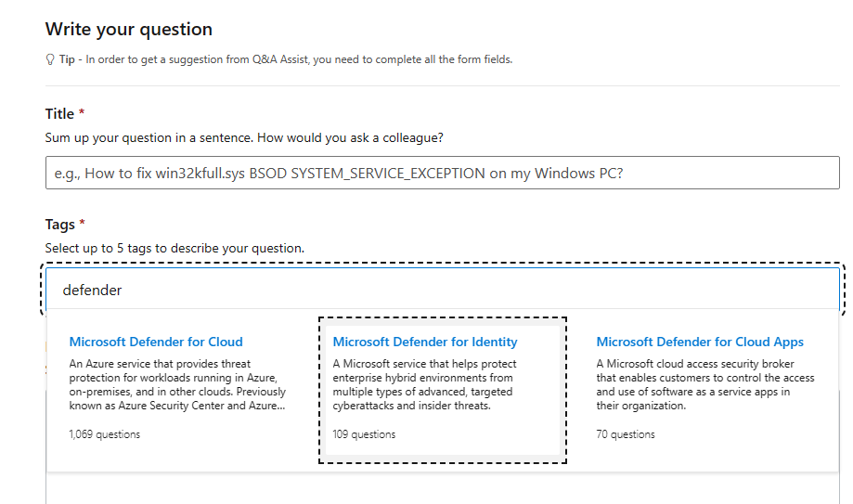
Task: Click the '1,069 questions' count
Action: tap(105, 434)
